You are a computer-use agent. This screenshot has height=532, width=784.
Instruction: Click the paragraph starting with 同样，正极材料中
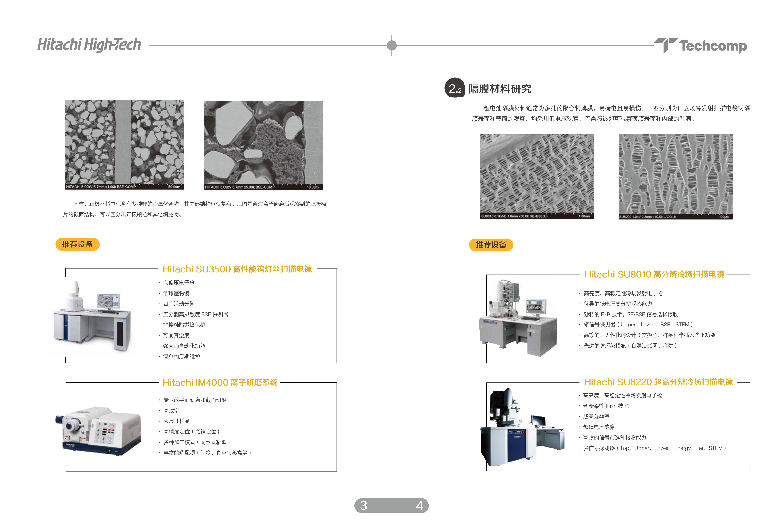(x=195, y=209)
